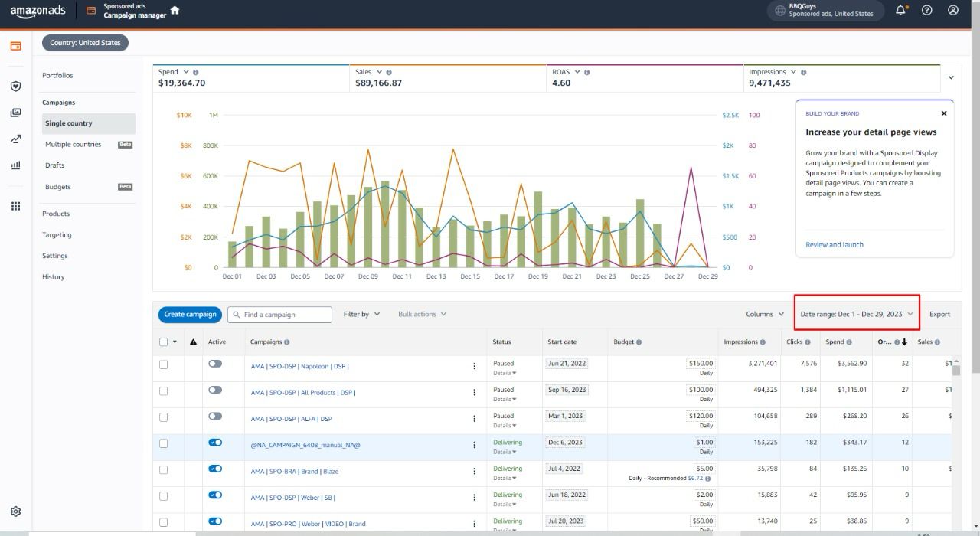
Task: Click the warning triangle column header
Action: (193, 342)
